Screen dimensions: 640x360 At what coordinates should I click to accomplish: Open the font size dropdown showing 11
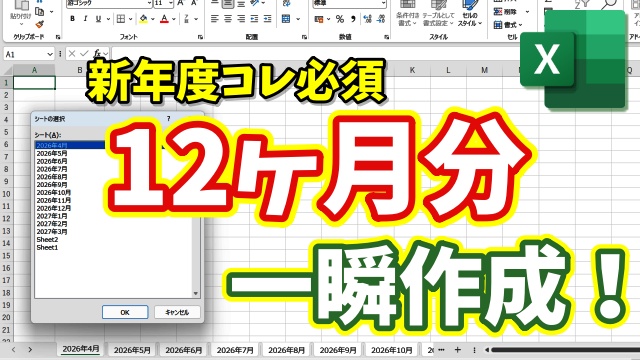(170, 3)
